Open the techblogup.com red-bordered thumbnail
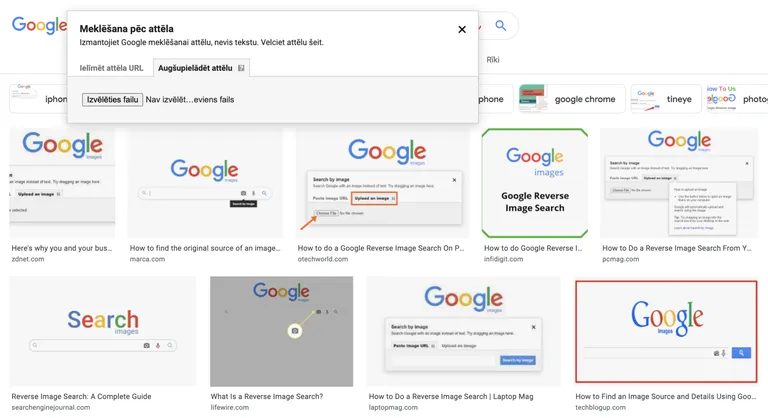Viewport: 768px width, 418px height. (x=666, y=331)
